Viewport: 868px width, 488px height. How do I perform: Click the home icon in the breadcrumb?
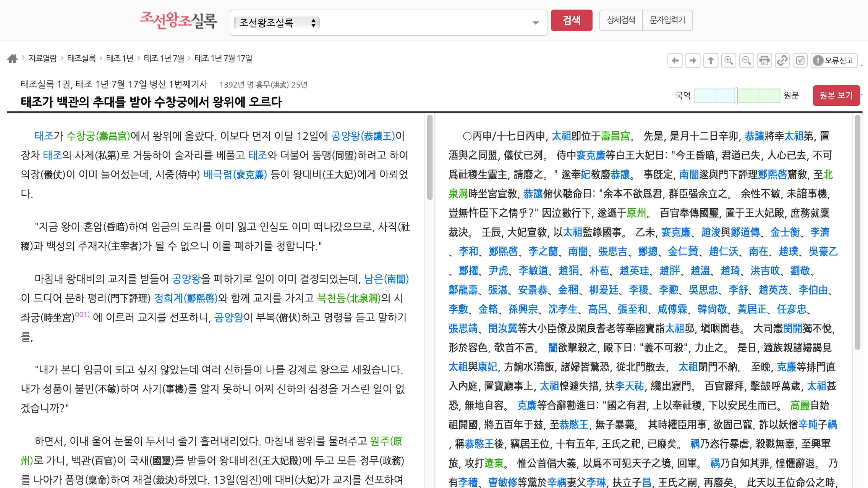[x=12, y=59]
